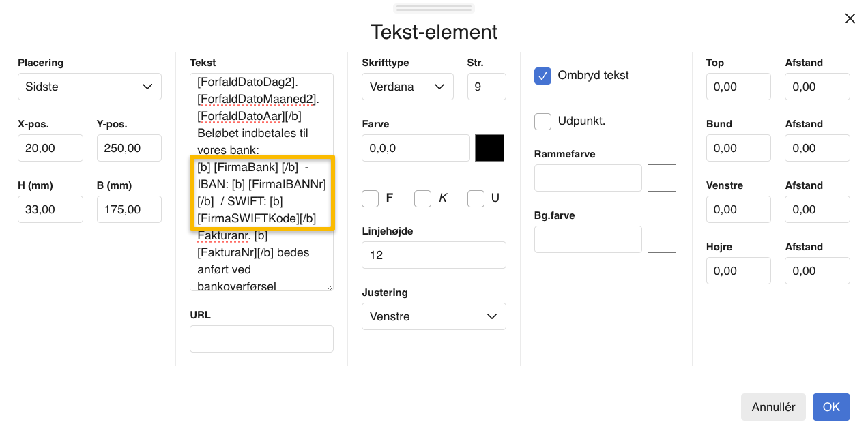Open the Rammefarve color picker
The width and height of the screenshot is (868, 435).
point(661,178)
